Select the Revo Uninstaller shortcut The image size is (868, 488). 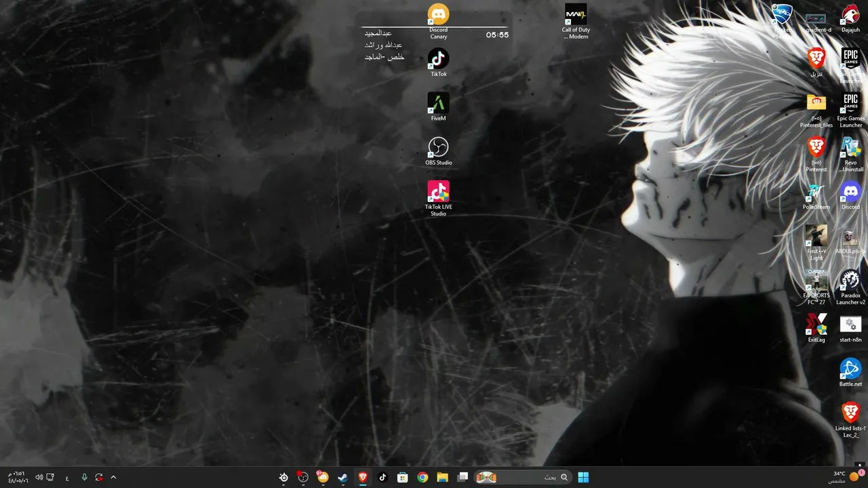pyautogui.click(x=850, y=154)
